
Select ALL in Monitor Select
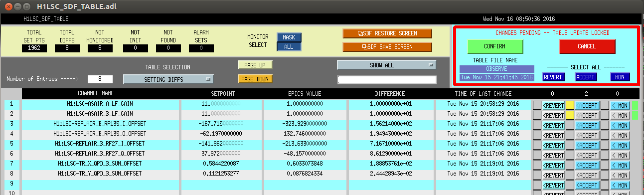(289, 46)
